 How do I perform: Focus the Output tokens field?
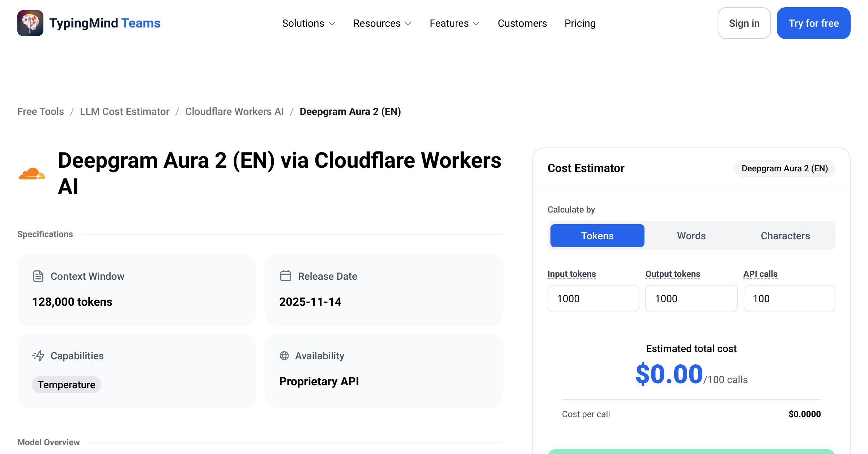tap(692, 299)
